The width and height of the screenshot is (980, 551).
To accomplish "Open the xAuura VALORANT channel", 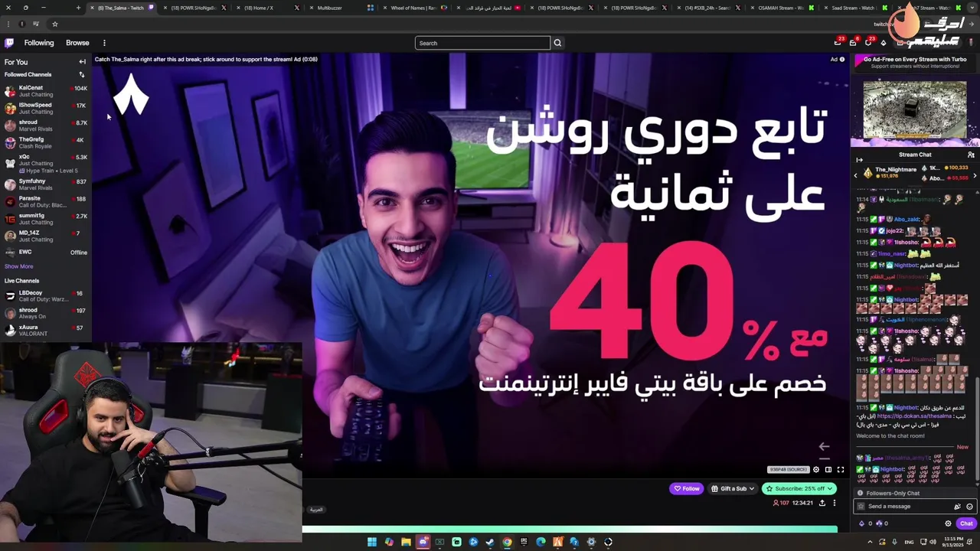I will 46,331.
